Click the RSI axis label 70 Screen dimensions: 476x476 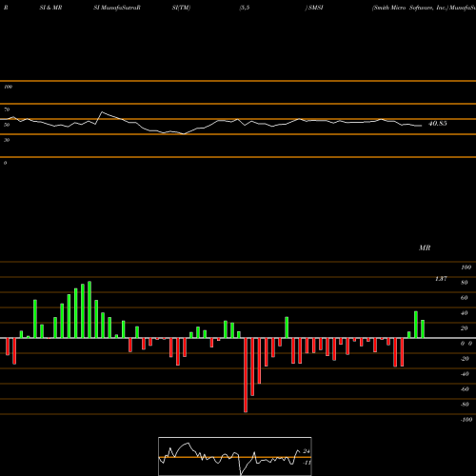point(7,109)
